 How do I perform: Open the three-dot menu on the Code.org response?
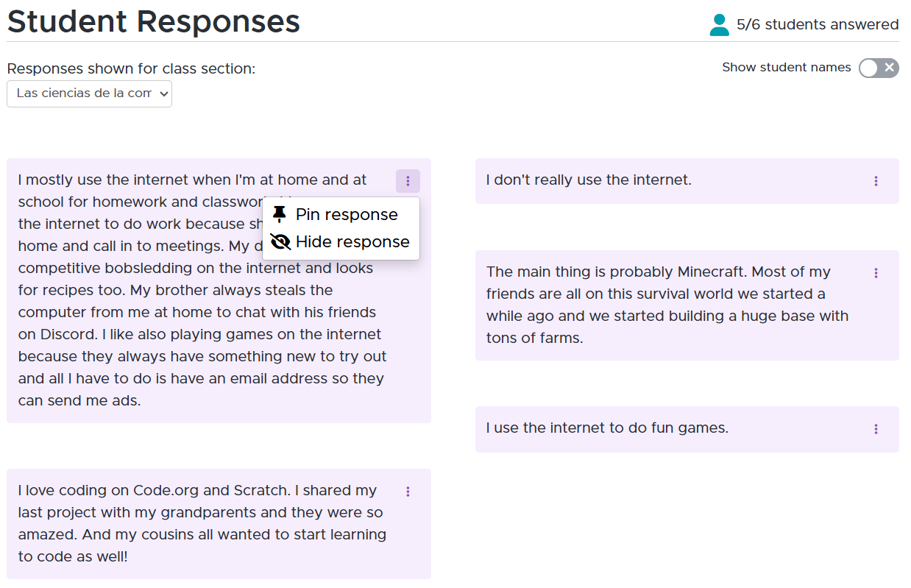click(x=408, y=492)
